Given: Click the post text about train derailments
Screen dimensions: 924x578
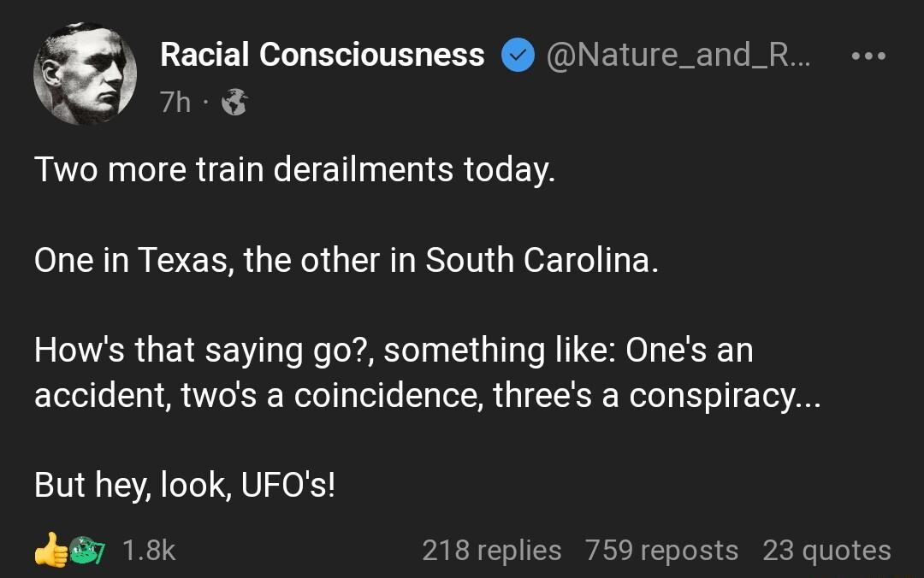Looking at the screenshot, I should point(294,168).
